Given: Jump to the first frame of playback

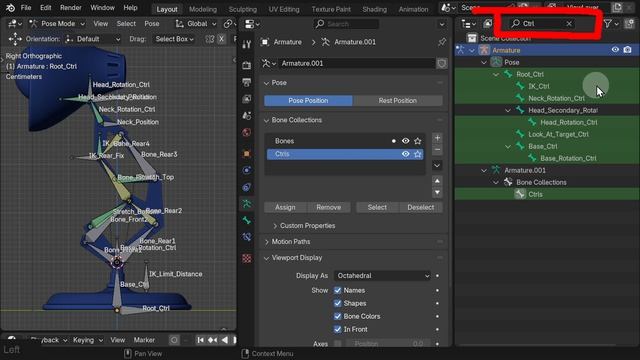Looking at the screenshot, I should (200, 340).
